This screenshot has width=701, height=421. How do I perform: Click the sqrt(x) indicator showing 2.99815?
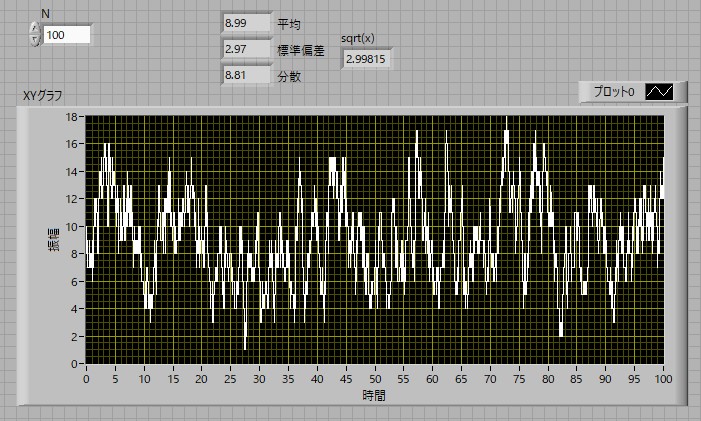(x=366, y=59)
